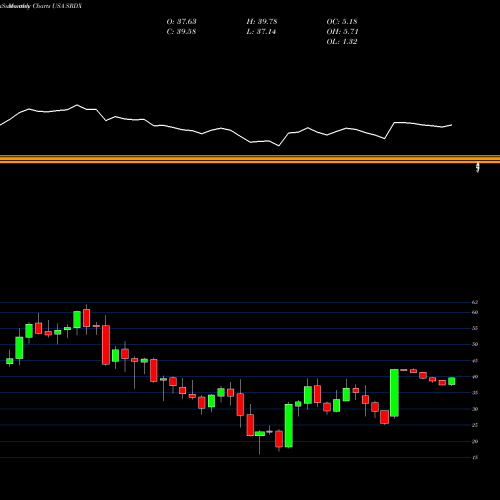Click the 35 price axis label
500x500 pixels.
click(x=475, y=393)
